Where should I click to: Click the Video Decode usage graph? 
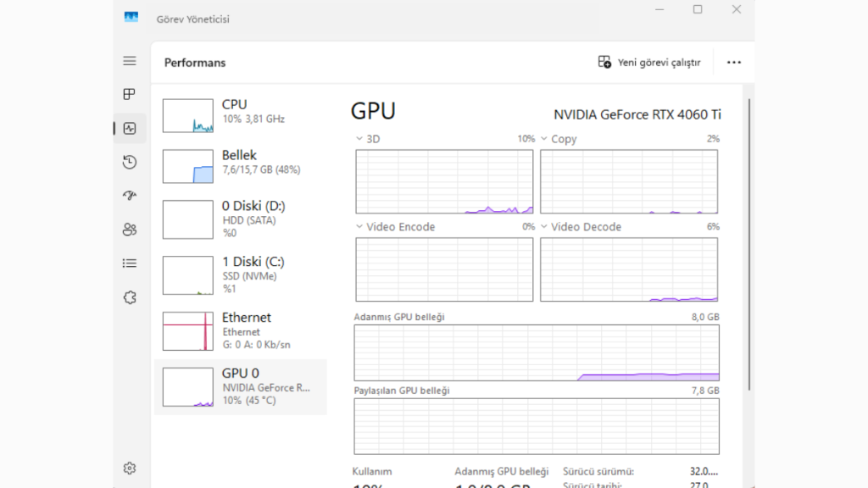coord(629,269)
